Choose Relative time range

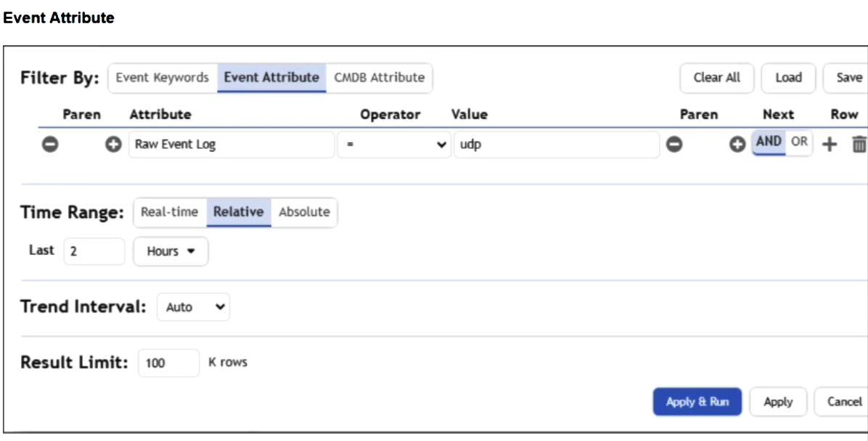point(239,212)
